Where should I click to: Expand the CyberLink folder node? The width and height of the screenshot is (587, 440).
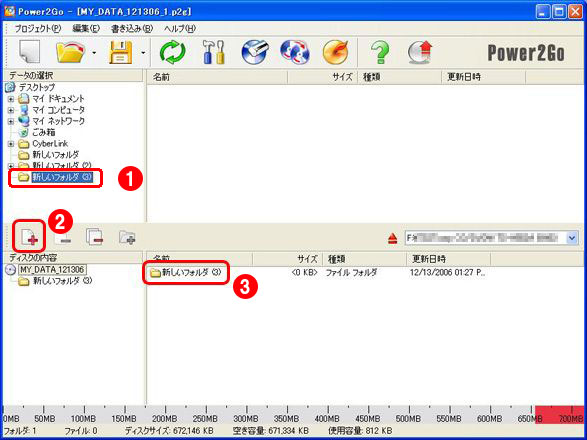(11, 144)
